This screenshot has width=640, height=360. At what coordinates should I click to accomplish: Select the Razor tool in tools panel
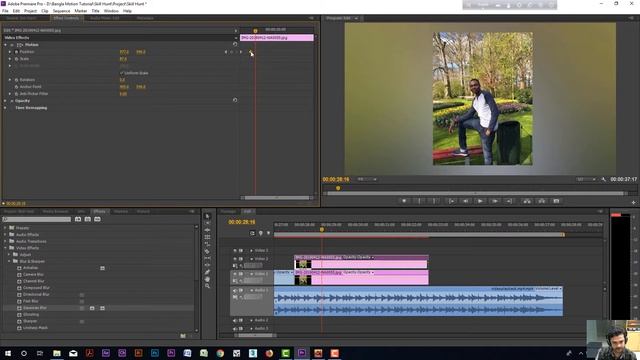pos(207,251)
